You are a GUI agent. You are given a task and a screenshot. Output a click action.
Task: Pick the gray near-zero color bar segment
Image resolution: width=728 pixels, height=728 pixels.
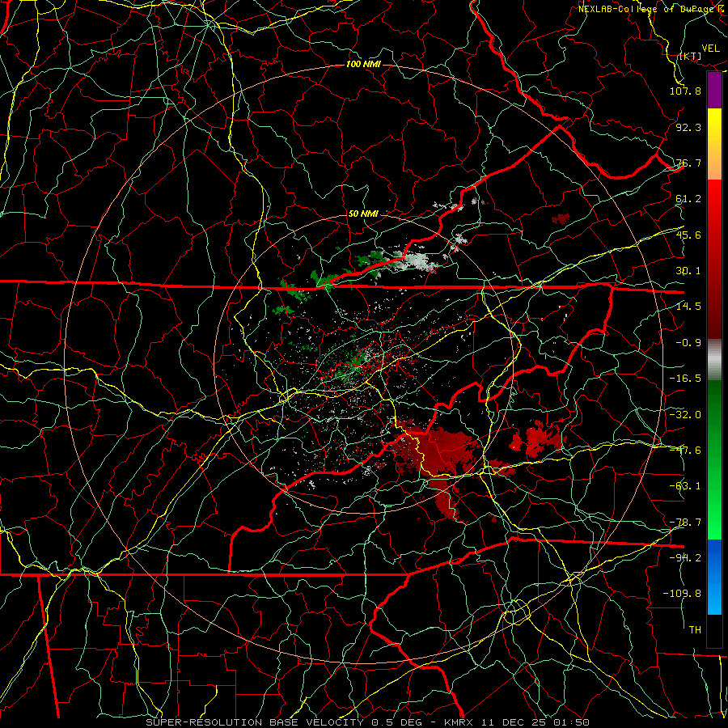click(x=714, y=358)
